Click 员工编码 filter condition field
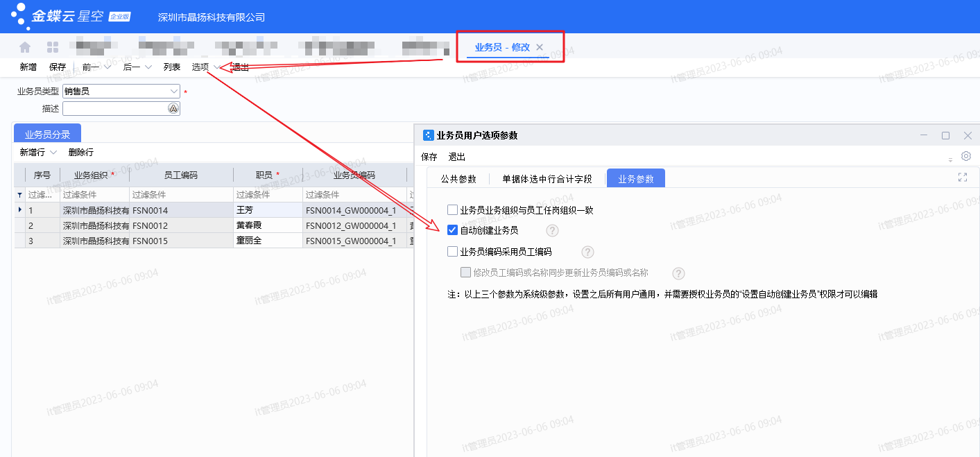Viewport: 980px width, 457px height. [x=181, y=195]
